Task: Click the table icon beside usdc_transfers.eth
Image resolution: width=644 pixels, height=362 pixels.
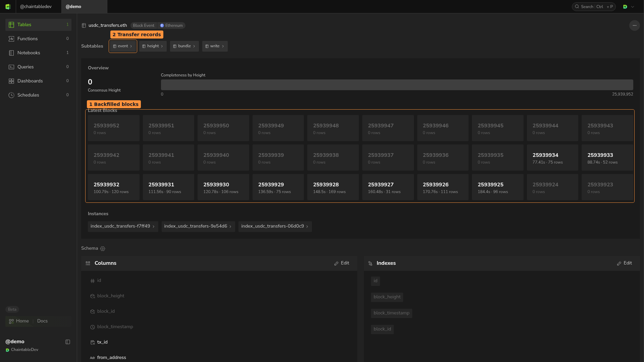Action: point(84,25)
